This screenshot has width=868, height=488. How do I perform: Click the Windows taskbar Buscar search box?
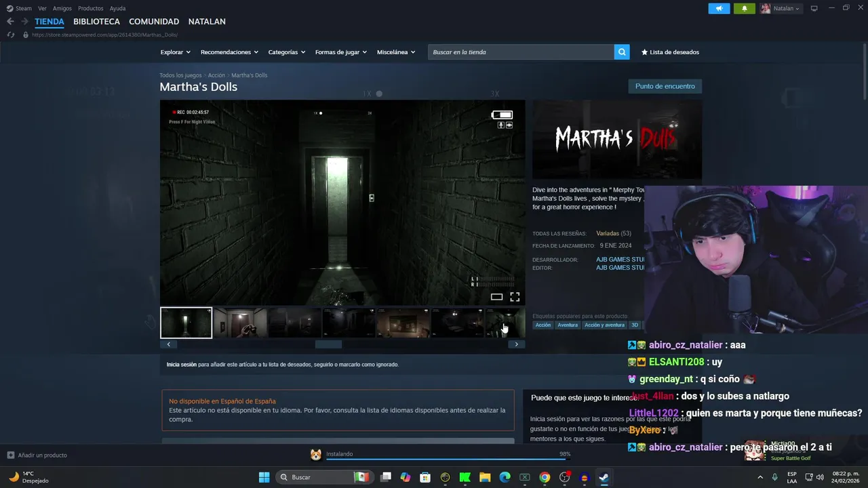point(324,477)
